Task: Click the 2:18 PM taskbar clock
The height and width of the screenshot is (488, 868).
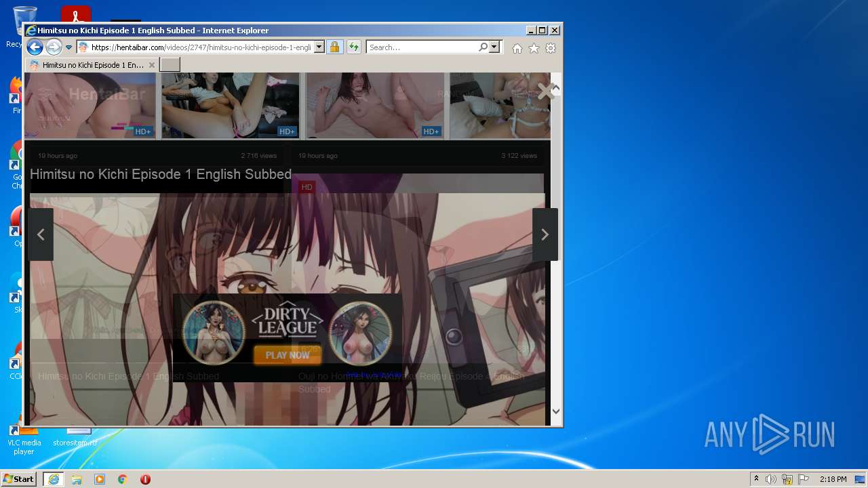Action: pyautogui.click(x=833, y=479)
